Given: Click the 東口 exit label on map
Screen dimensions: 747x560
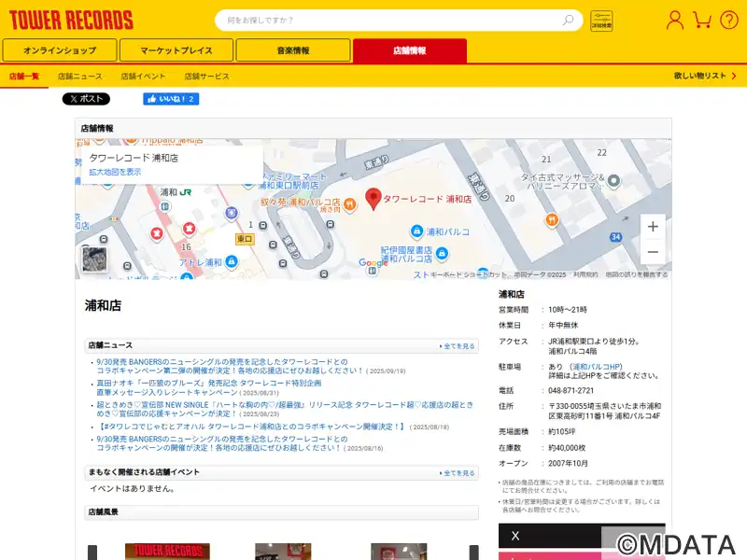Looking at the screenshot, I should click(245, 239).
